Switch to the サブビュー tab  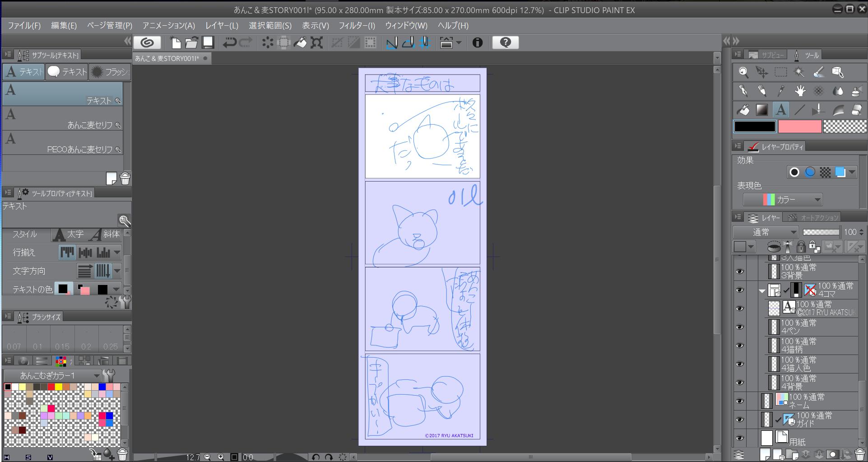[766, 55]
